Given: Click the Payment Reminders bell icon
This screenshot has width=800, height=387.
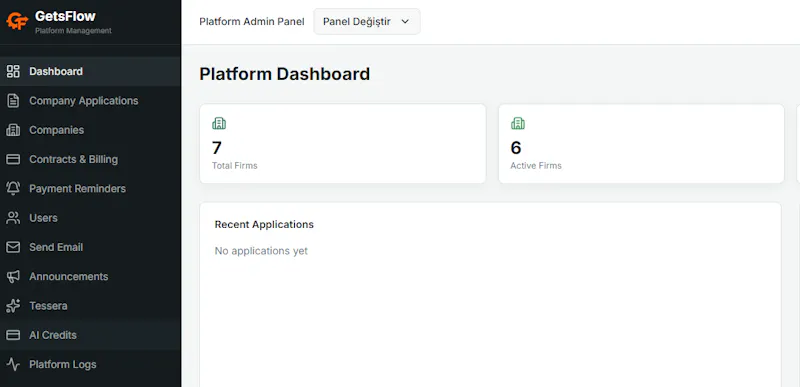Looking at the screenshot, I should coord(13,189).
